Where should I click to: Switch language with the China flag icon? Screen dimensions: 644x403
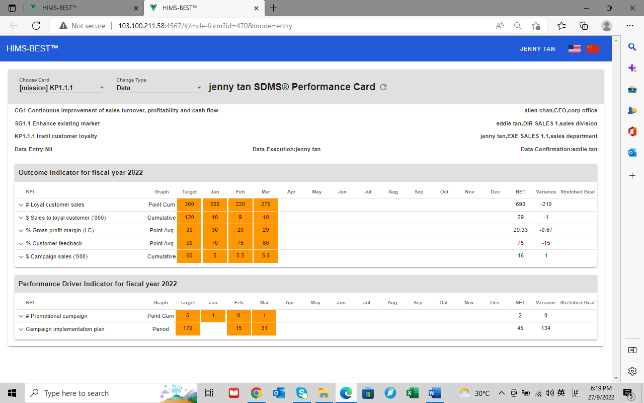(x=593, y=48)
